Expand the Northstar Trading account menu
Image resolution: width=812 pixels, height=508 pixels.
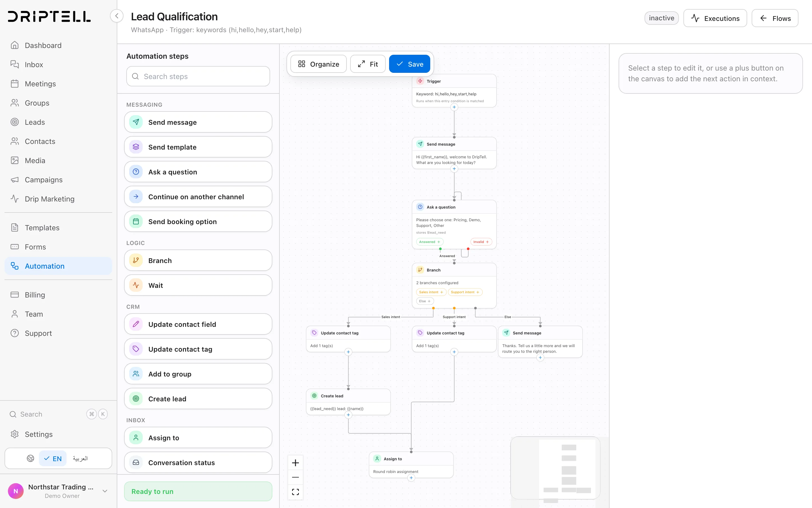[58, 491]
